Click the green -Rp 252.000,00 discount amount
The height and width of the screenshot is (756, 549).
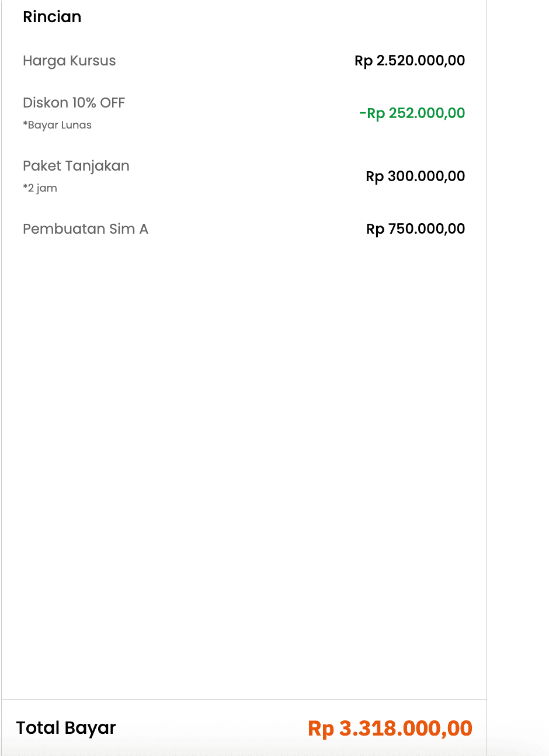(x=412, y=113)
